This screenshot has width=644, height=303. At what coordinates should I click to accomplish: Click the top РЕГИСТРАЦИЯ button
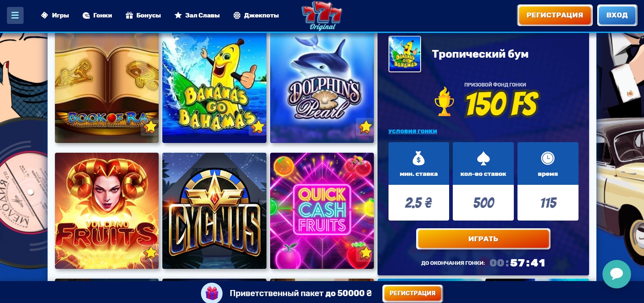[x=554, y=15]
